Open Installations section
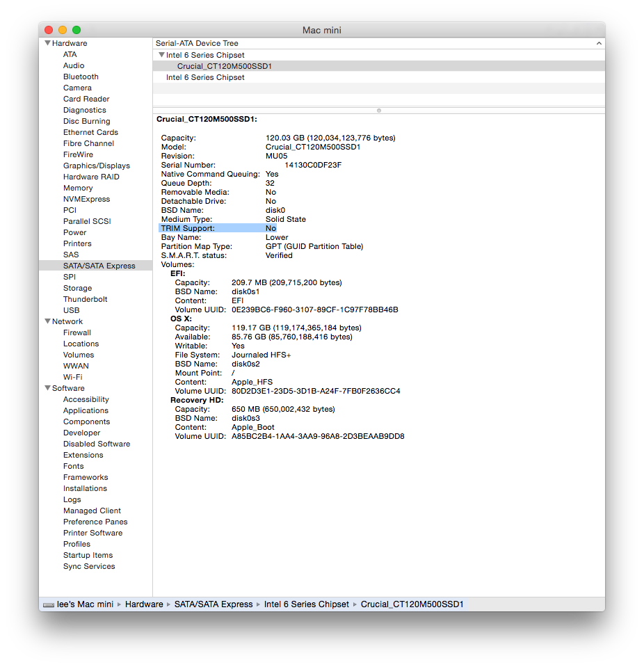644x667 pixels. [x=85, y=488]
